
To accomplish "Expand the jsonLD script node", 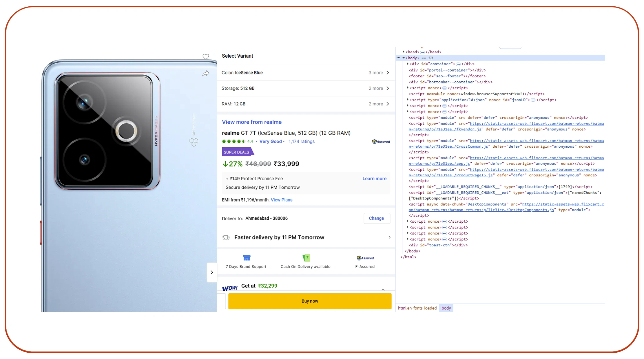I will point(407,100).
